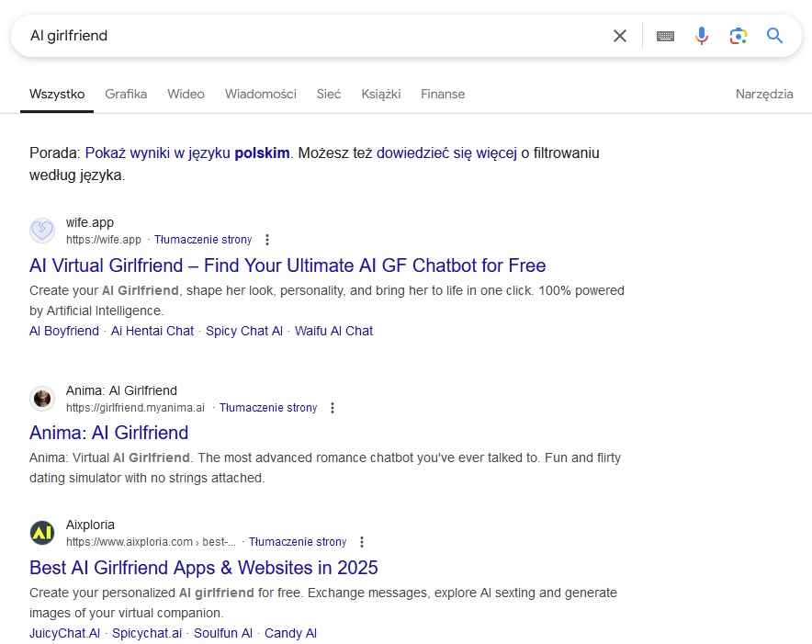
Task: Click Tłumaczenie strony for aixploria.com
Action: tap(298, 542)
